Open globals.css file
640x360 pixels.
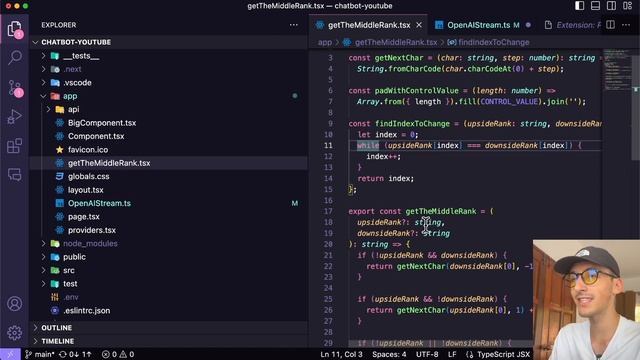(x=168, y=177)
